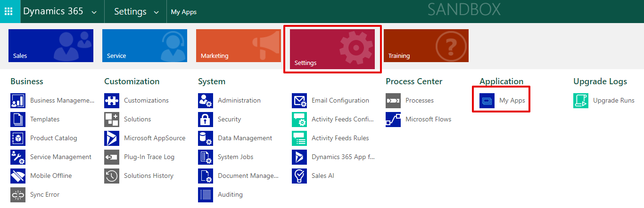Select the Sales area tile
The width and height of the screenshot is (644, 208).
[51, 46]
